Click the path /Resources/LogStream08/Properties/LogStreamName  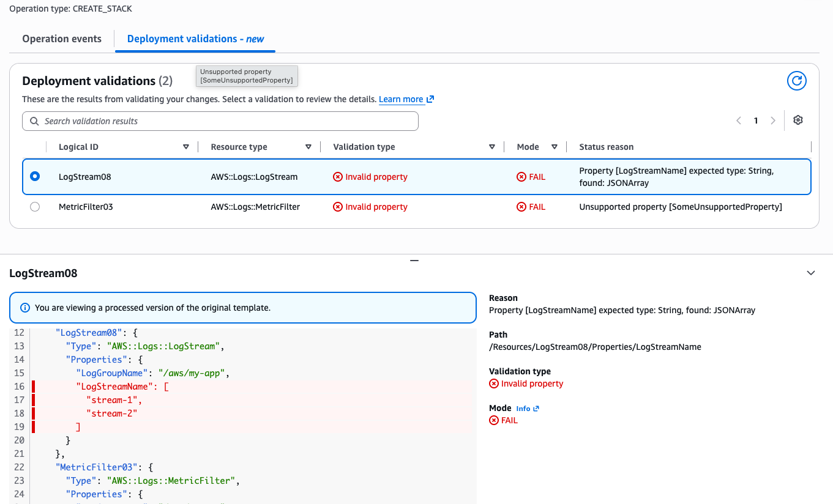coord(595,347)
